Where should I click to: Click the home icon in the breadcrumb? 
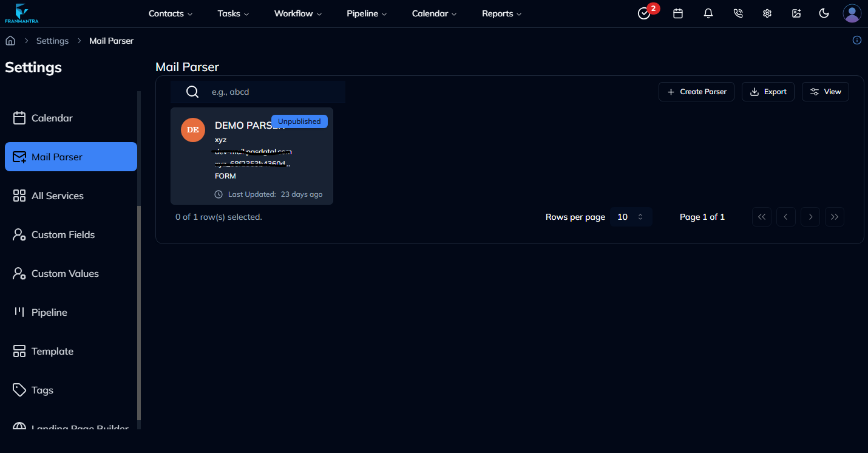click(x=10, y=40)
